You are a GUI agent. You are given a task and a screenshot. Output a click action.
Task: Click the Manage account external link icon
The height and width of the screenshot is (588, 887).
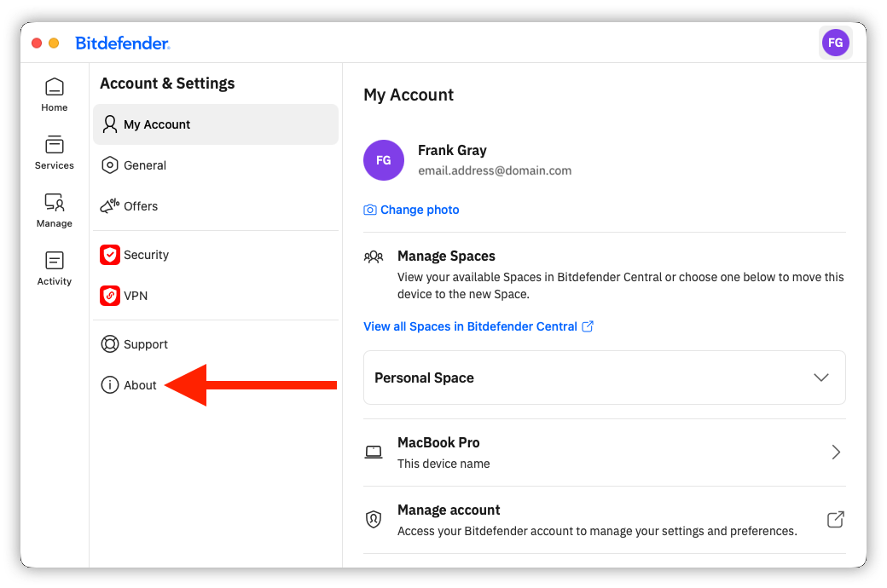pos(836,520)
